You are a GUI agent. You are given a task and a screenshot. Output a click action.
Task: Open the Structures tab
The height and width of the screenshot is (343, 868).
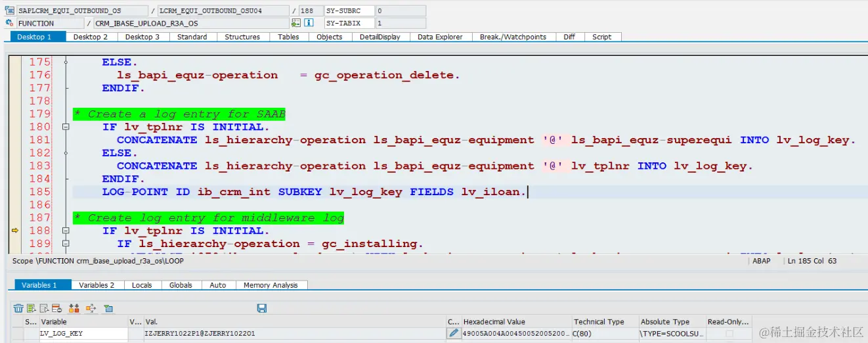tap(242, 37)
